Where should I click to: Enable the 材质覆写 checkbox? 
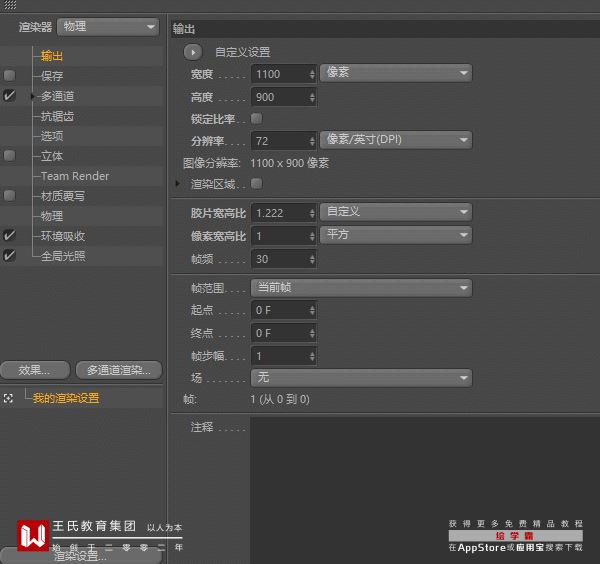click(x=9, y=196)
